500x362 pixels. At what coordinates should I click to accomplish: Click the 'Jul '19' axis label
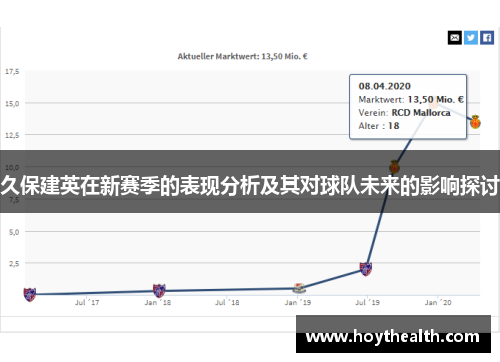coord(367,303)
